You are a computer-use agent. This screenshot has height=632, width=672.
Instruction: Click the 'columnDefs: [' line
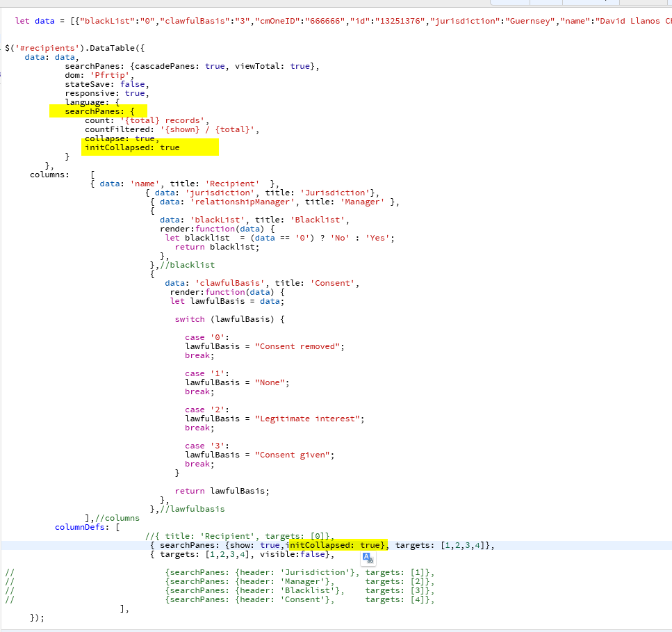point(88,527)
